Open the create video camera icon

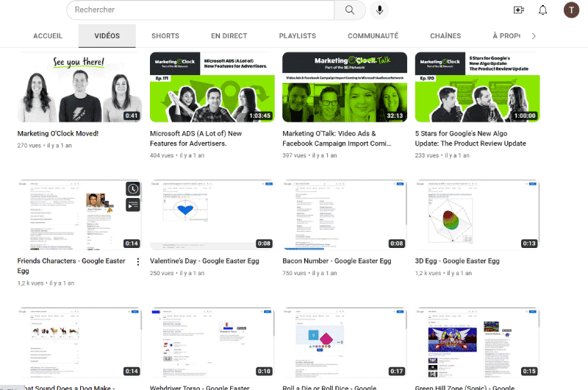coord(519,10)
